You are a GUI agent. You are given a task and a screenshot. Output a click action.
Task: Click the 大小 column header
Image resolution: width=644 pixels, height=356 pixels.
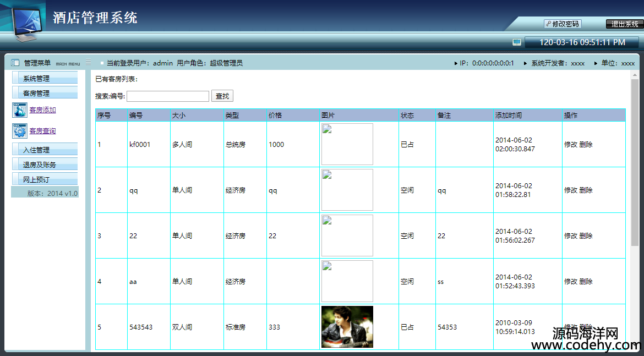pyautogui.click(x=197, y=116)
